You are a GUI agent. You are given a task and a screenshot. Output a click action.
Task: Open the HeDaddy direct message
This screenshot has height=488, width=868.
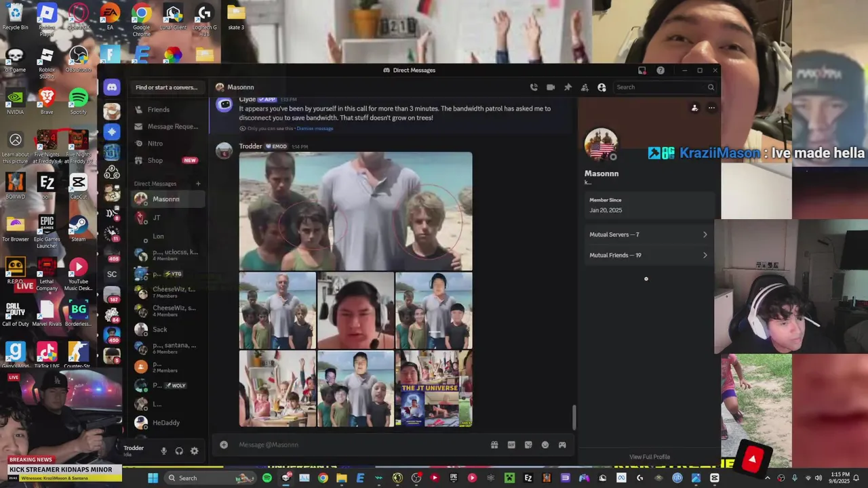point(167,422)
